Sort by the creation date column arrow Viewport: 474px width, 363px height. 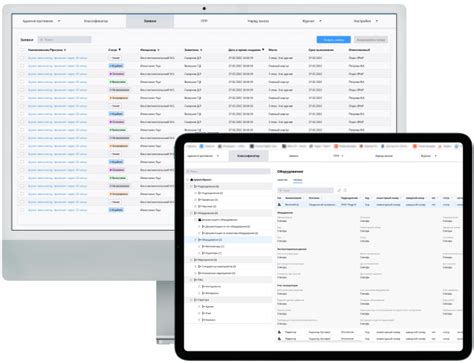point(263,50)
